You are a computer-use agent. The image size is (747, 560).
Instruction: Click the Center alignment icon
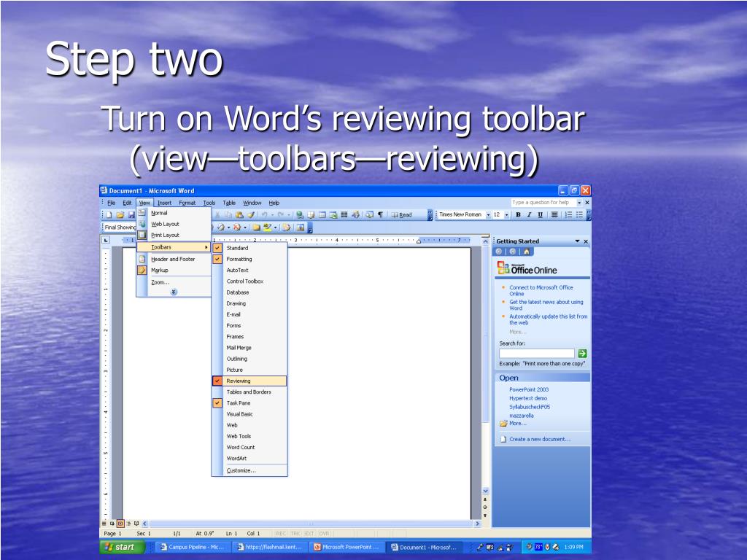(x=554, y=215)
